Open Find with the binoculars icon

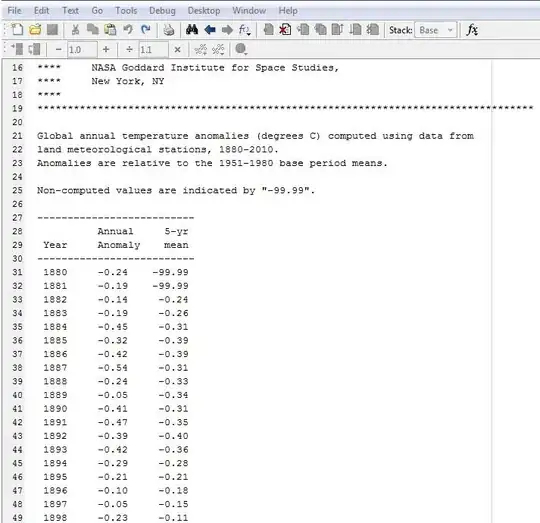[192, 30]
